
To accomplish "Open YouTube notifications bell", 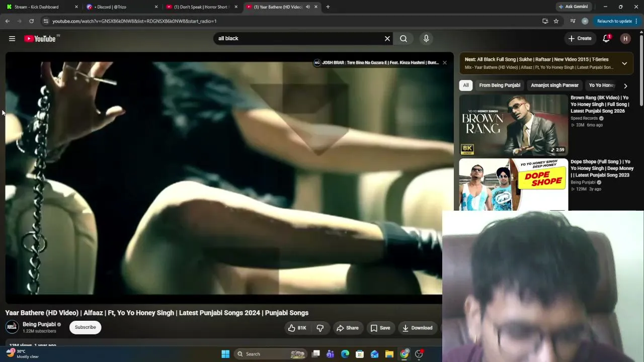I will [607, 39].
